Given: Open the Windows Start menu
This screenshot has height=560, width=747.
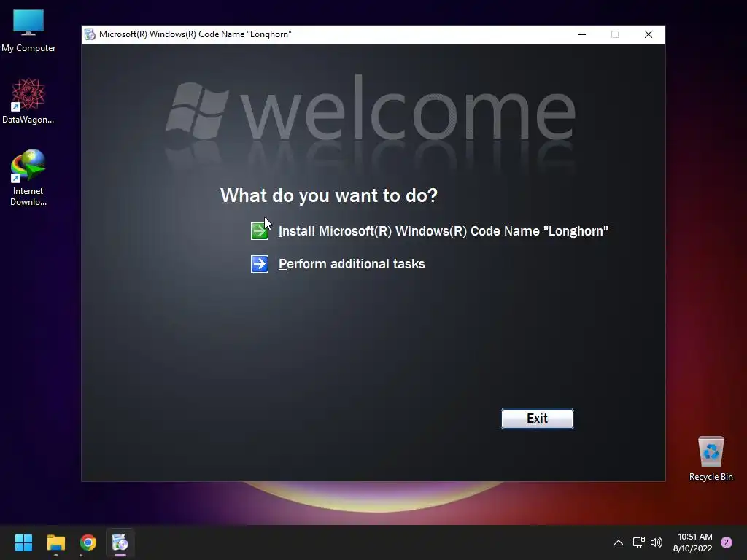Looking at the screenshot, I should pyautogui.click(x=23, y=542).
